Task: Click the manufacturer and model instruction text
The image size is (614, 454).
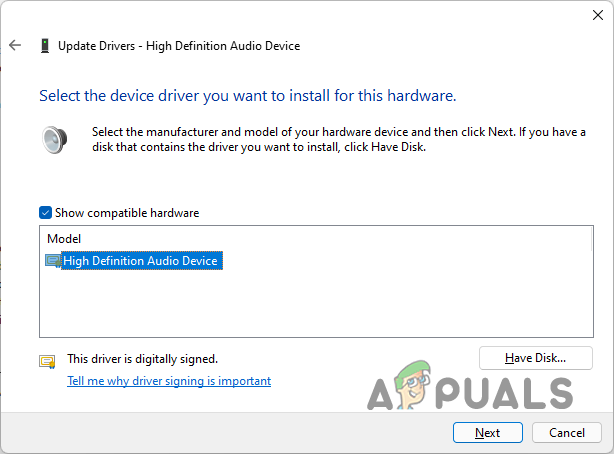Action: pos(338,139)
